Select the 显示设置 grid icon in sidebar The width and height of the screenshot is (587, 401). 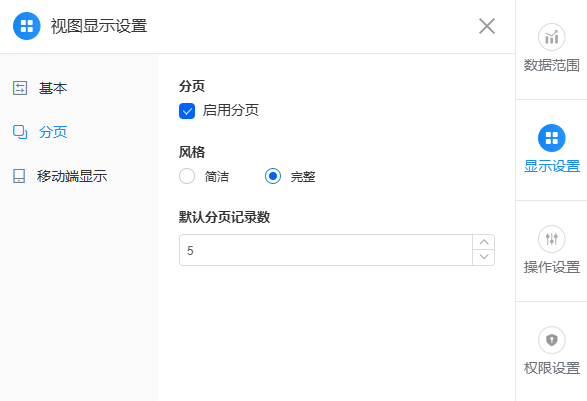551,138
